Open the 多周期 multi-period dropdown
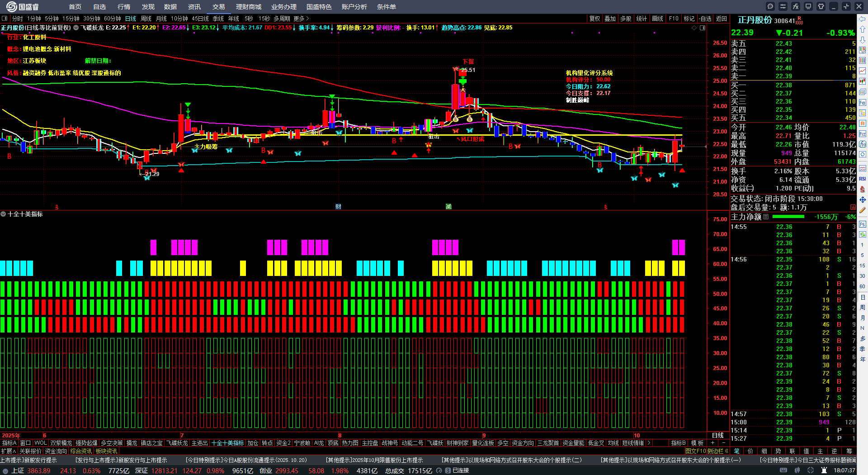The image size is (868, 475). pyautogui.click(x=282, y=19)
